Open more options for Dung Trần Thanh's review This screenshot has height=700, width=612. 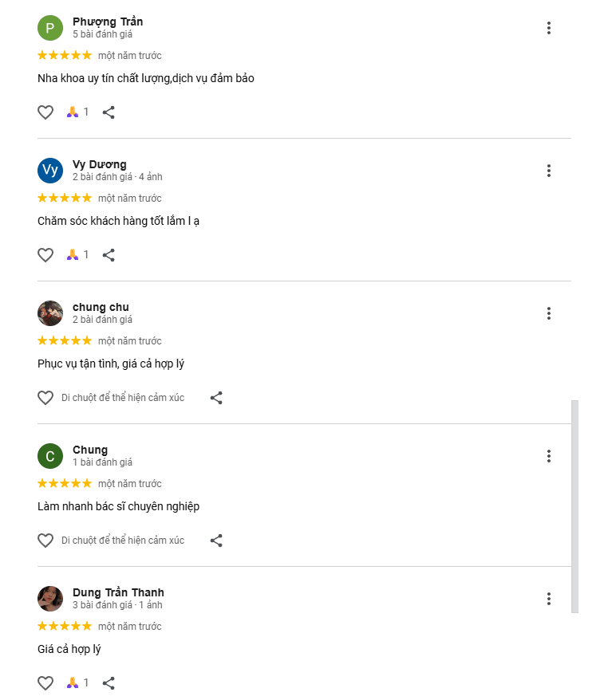549,599
